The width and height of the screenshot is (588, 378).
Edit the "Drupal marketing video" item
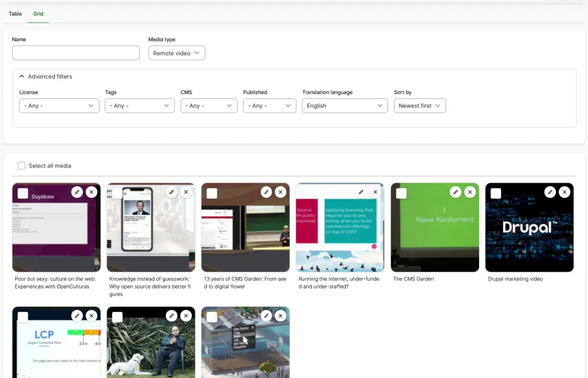(550, 192)
